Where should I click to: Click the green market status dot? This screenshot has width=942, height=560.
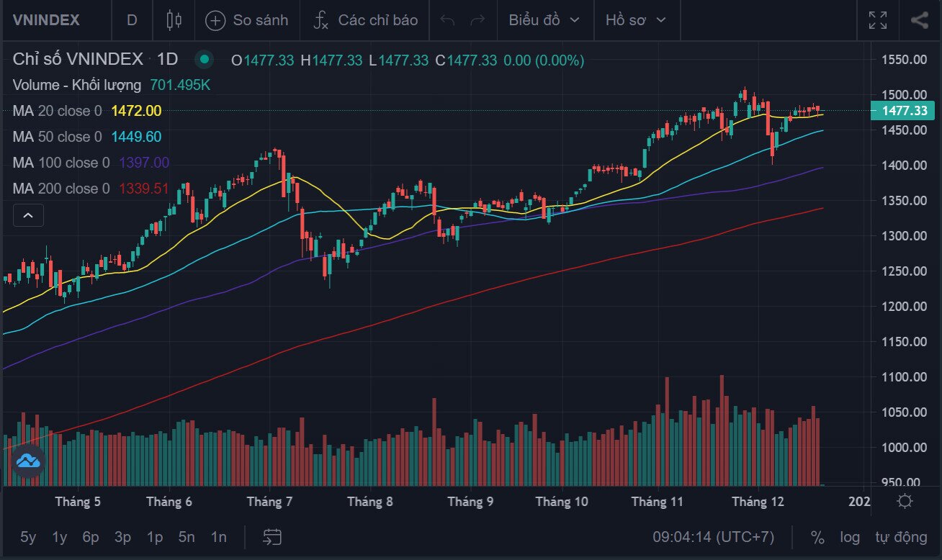pyautogui.click(x=205, y=60)
